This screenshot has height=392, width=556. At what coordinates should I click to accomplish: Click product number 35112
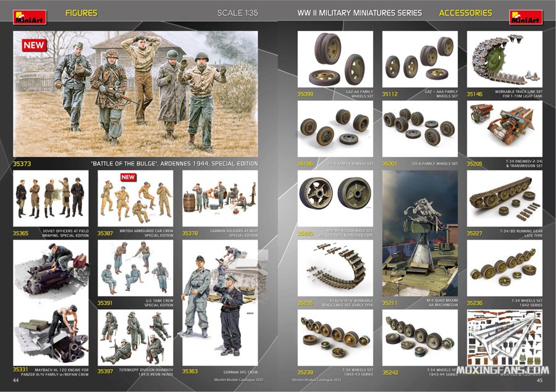[x=390, y=94]
